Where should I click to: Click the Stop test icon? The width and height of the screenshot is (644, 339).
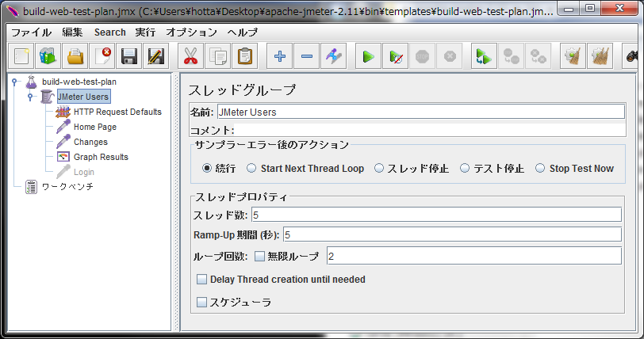[x=422, y=56]
